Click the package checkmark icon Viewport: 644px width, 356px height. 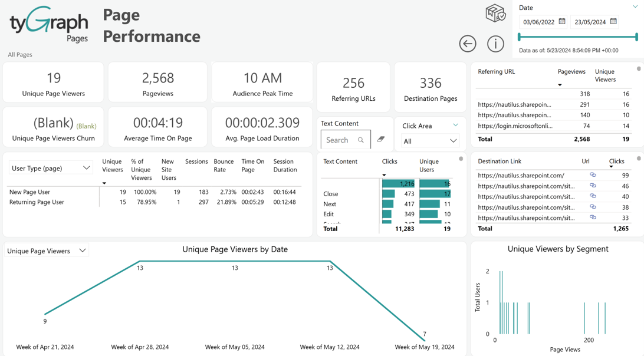click(x=495, y=13)
